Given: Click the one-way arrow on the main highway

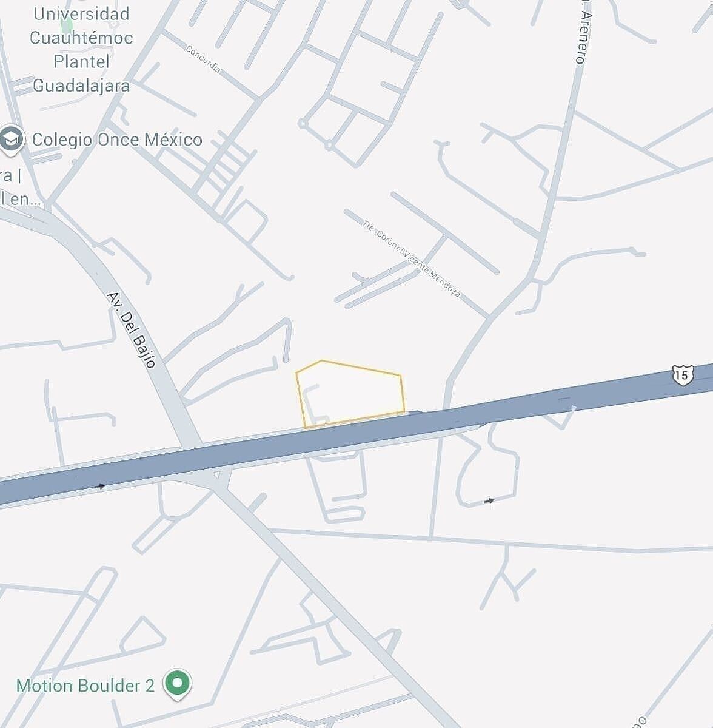Looking at the screenshot, I should pyautogui.click(x=100, y=486).
